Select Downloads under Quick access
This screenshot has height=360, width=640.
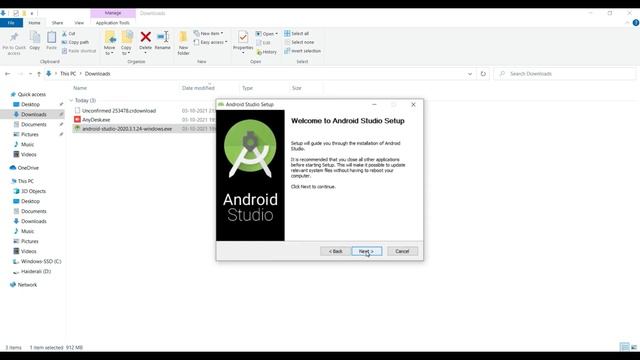coord(34,114)
